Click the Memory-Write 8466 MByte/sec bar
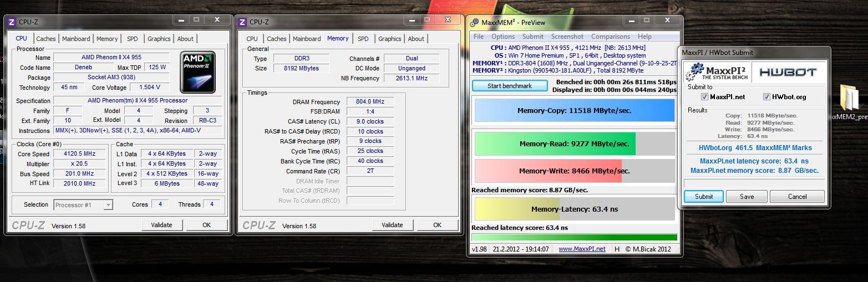The width and height of the screenshot is (868, 282). pyautogui.click(x=574, y=171)
